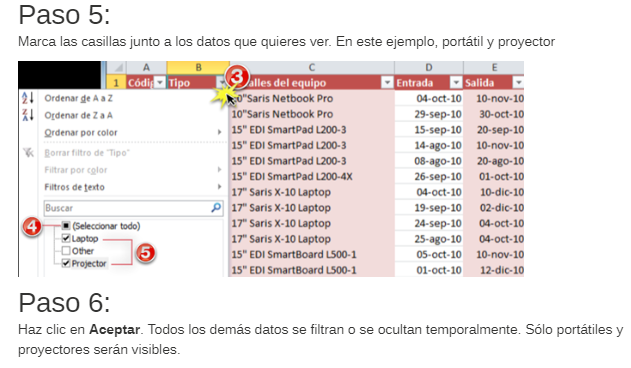
Task: Open the Salida column filter dropdown
Action: click(518, 83)
